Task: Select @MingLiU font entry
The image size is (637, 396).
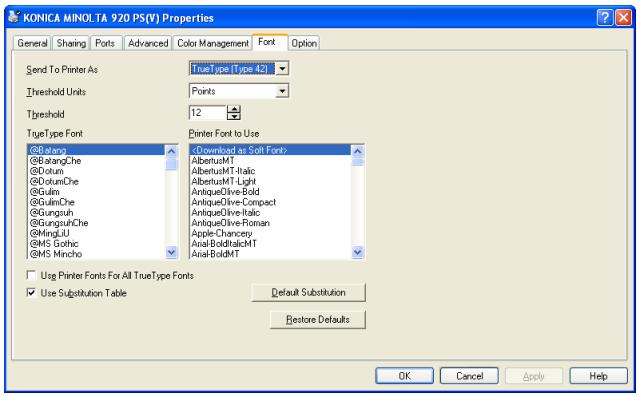Action: point(96,233)
